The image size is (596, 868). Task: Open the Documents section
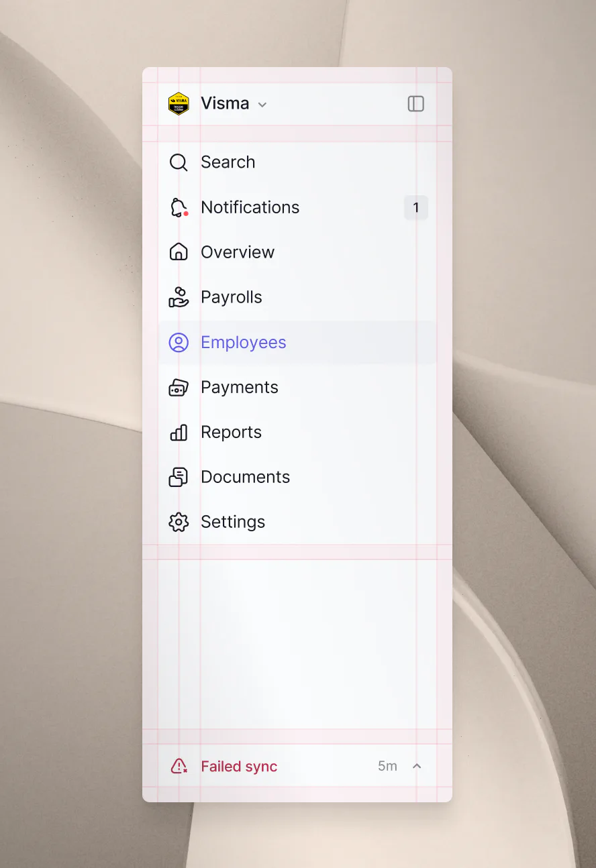297,477
